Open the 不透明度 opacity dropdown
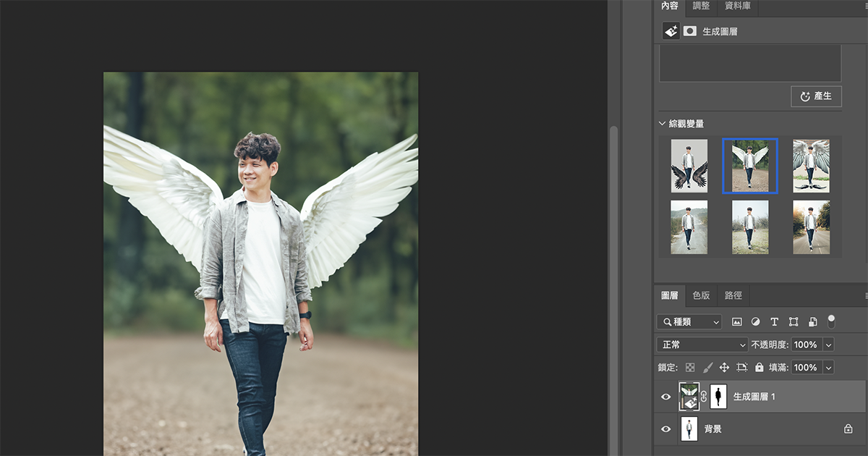 pyautogui.click(x=829, y=345)
